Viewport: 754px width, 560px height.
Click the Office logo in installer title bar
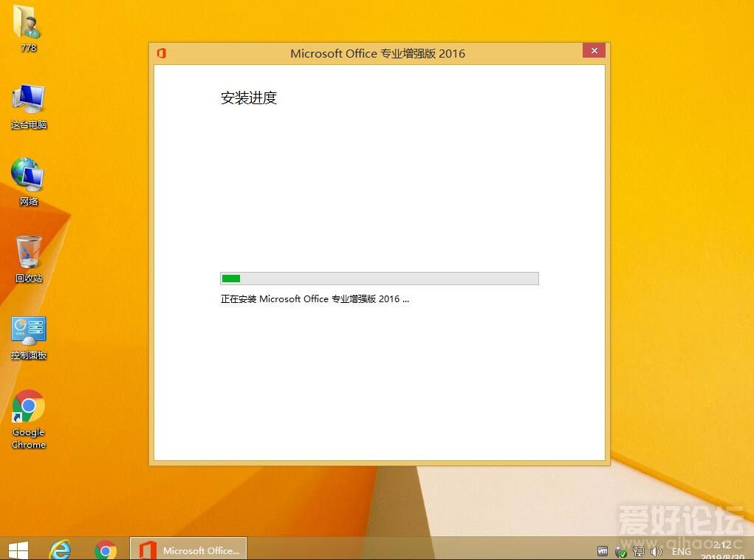(162, 53)
